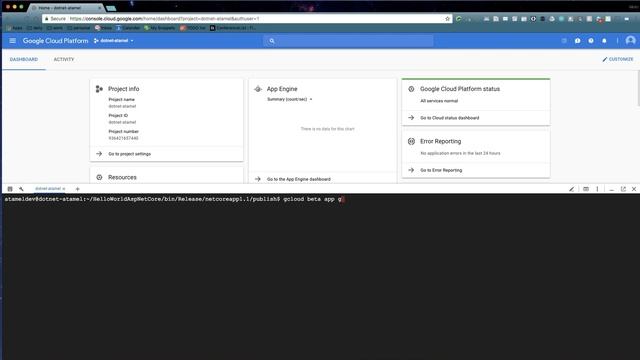The width and height of the screenshot is (640, 360).
Task: Click the search magnifier icon in the console
Action: click(x=272, y=41)
